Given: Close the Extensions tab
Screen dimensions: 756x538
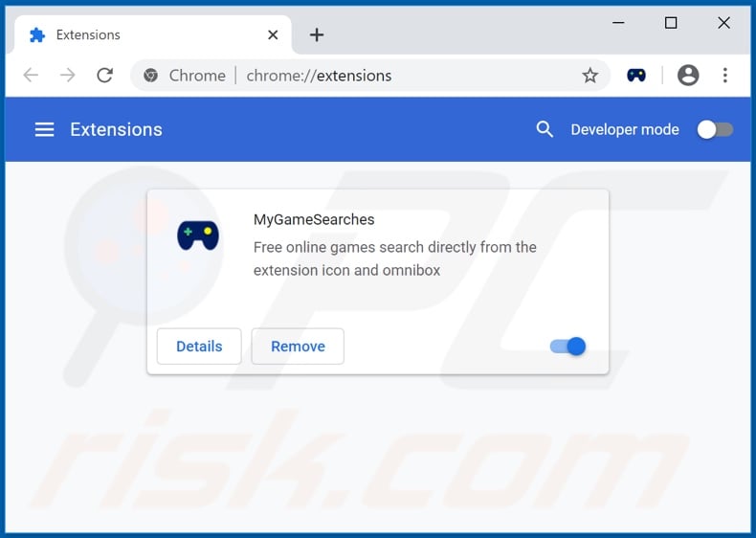Looking at the screenshot, I should coord(273,34).
